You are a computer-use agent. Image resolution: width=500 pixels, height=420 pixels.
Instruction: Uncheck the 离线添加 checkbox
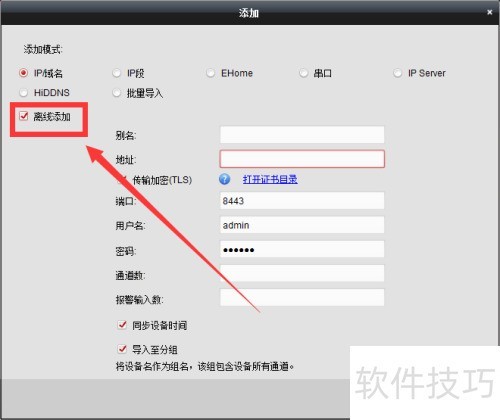pos(24,116)
